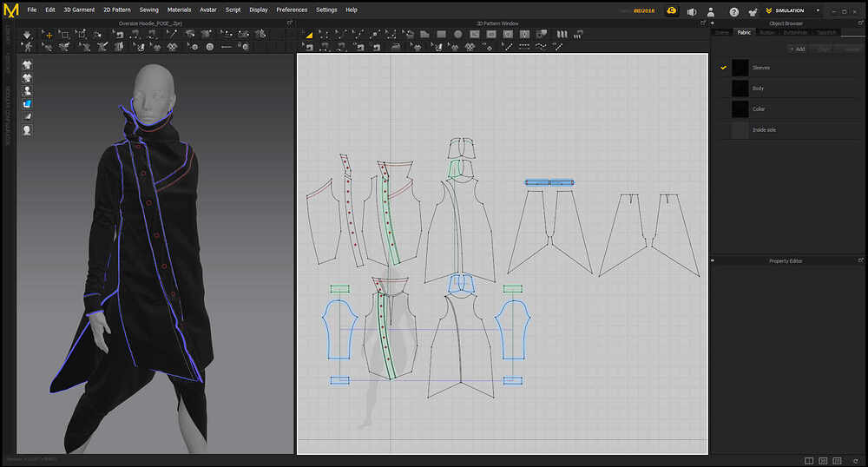Toggle garment display icon in 3D viewport sidebar
The image size is (868, 467).
pos(27,65)
